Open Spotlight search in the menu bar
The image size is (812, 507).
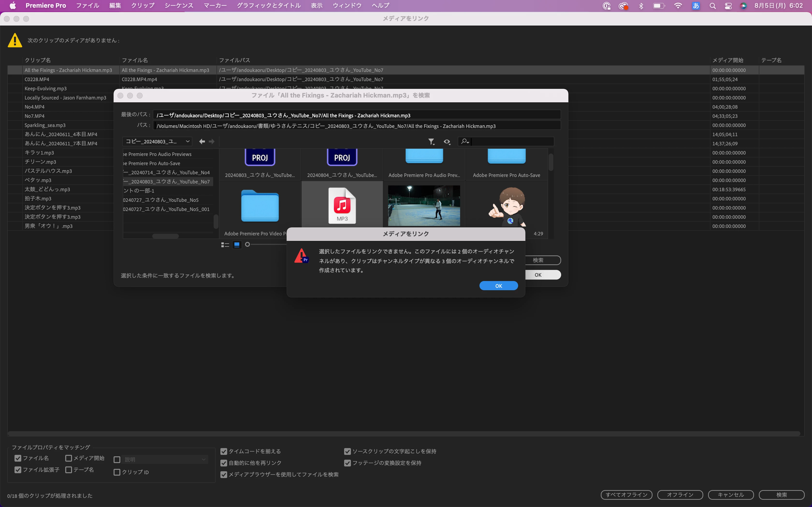coord(712,6)
